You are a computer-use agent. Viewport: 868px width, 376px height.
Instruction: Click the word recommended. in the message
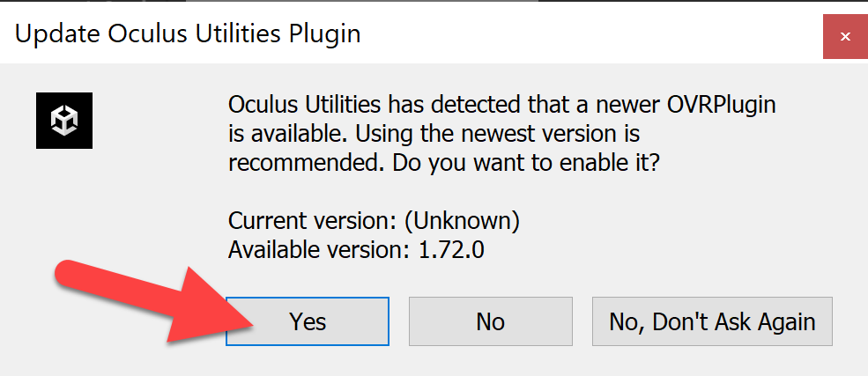pos(306,164)
